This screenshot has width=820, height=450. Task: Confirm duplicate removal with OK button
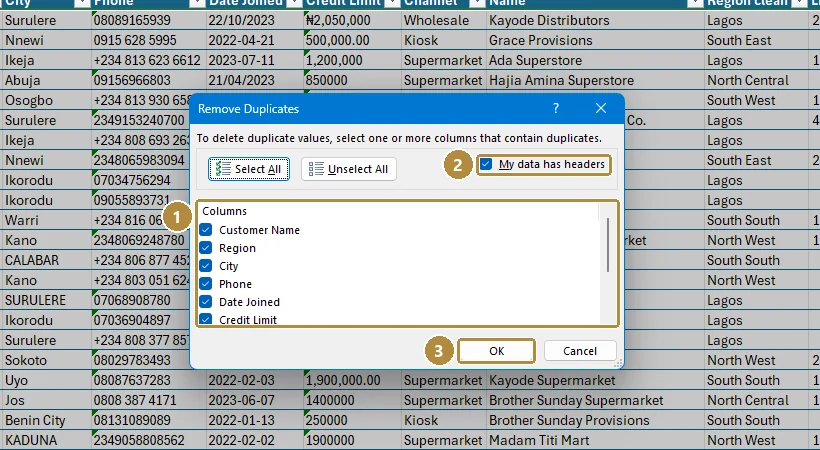(x=496, y=351)
